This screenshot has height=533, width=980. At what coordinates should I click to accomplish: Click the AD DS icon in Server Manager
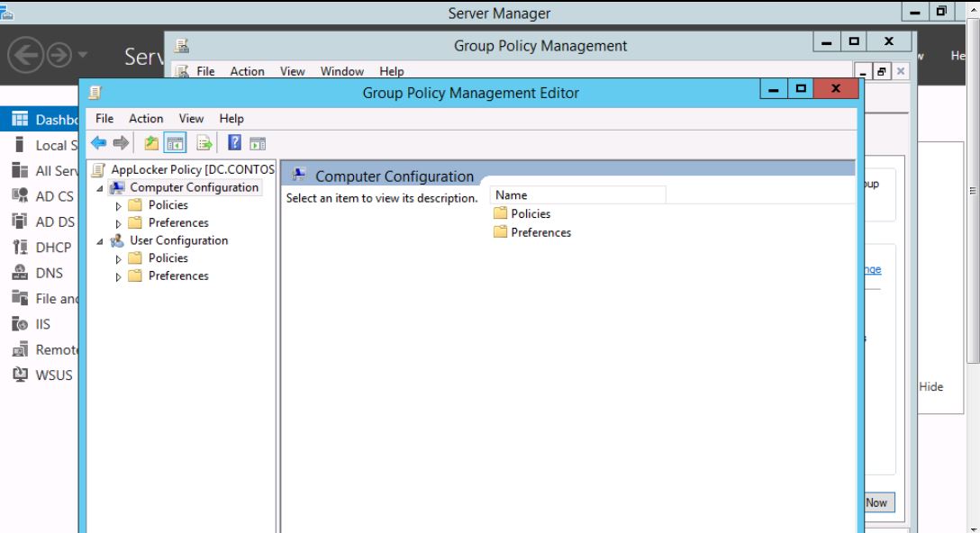point(20,221)
